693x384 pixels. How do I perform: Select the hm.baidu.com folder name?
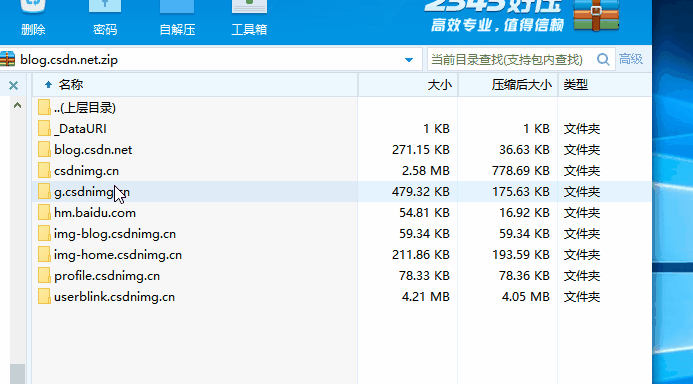[95, 213]
